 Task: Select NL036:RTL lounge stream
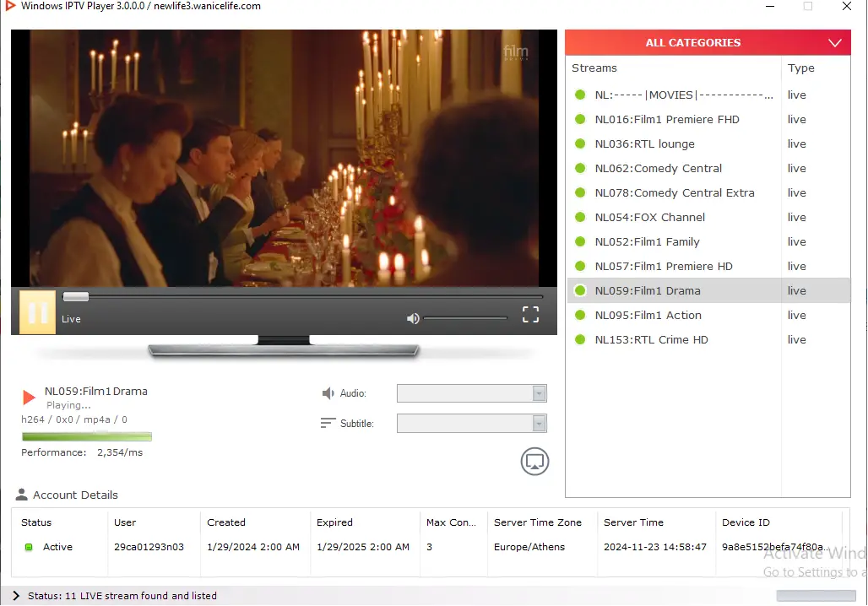pos(708,143)
